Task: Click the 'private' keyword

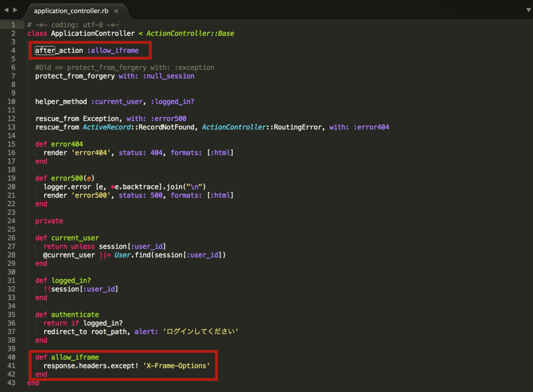Action: 49,221
